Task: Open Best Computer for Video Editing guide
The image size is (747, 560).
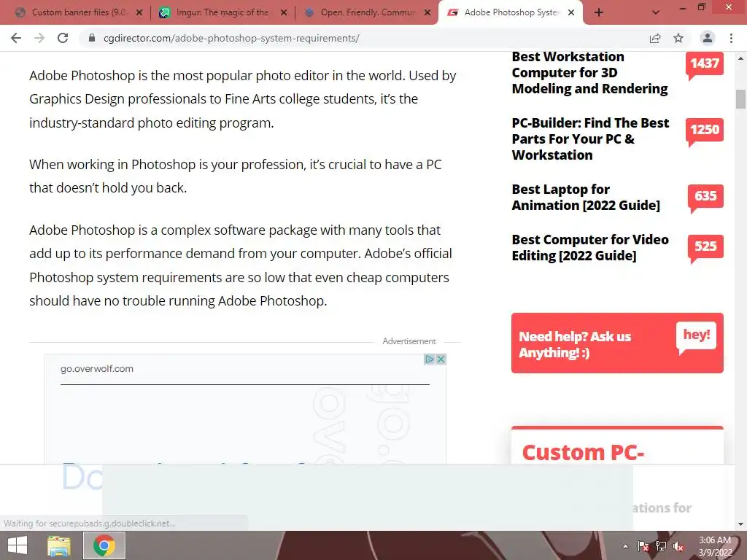Action: [590, 248]
